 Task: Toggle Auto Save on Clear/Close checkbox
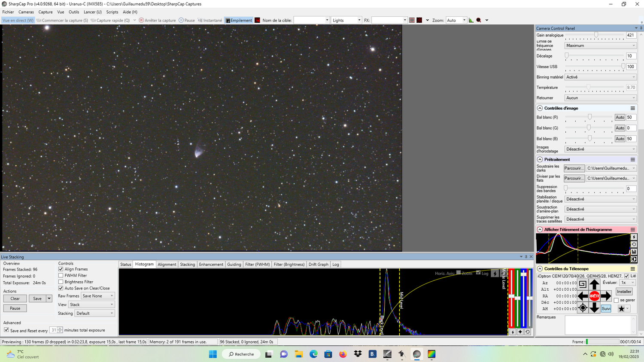61,288
